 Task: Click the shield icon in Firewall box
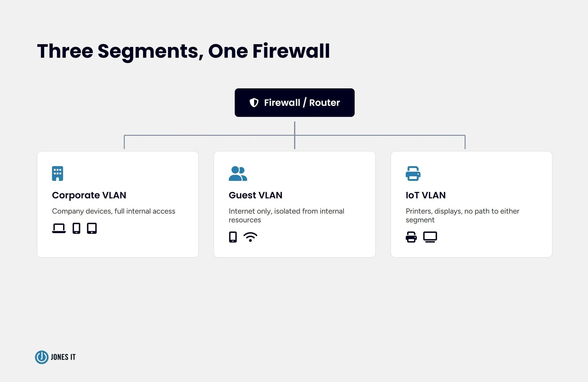click(x=254, y=103)
